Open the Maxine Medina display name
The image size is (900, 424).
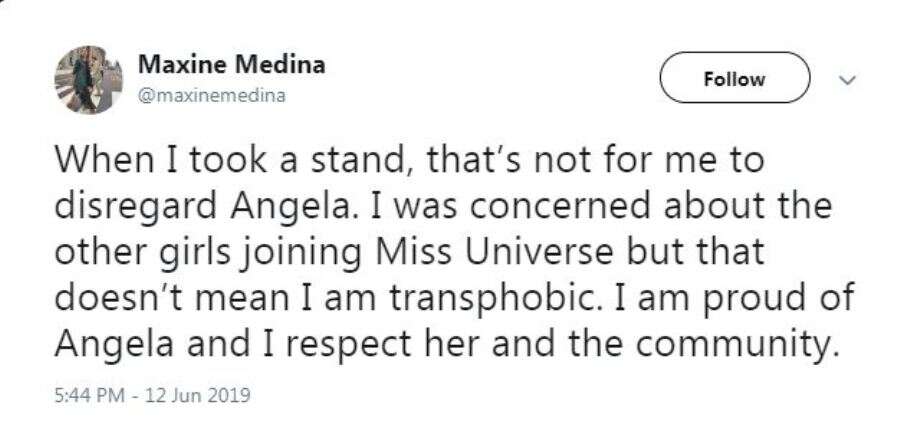(230, 65)
